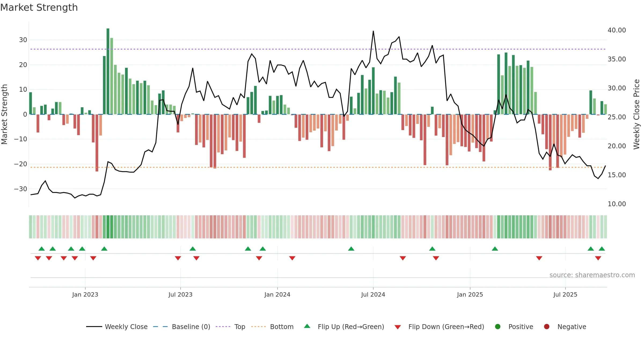
Task: Click the red down-triangle icon in the legend
Action: (x=398, y=327)
